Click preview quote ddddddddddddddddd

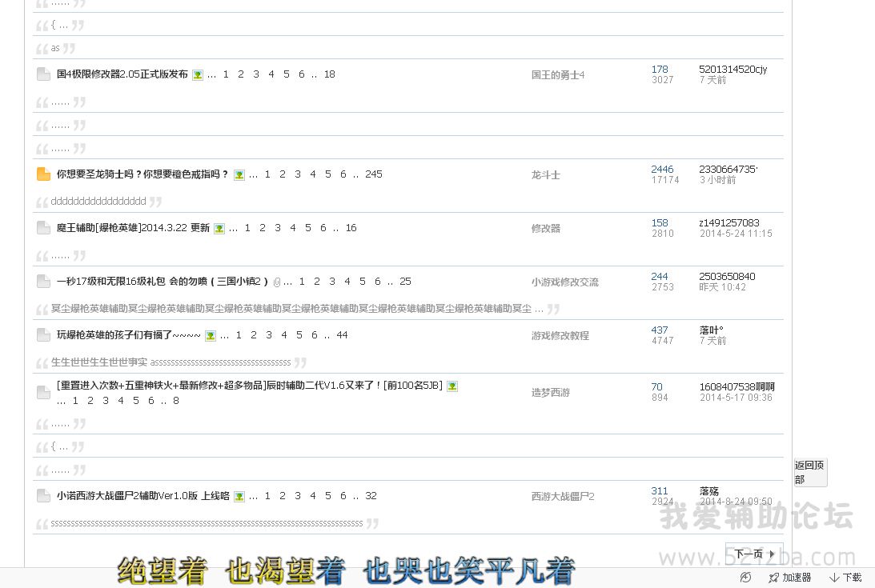point(98,202)
